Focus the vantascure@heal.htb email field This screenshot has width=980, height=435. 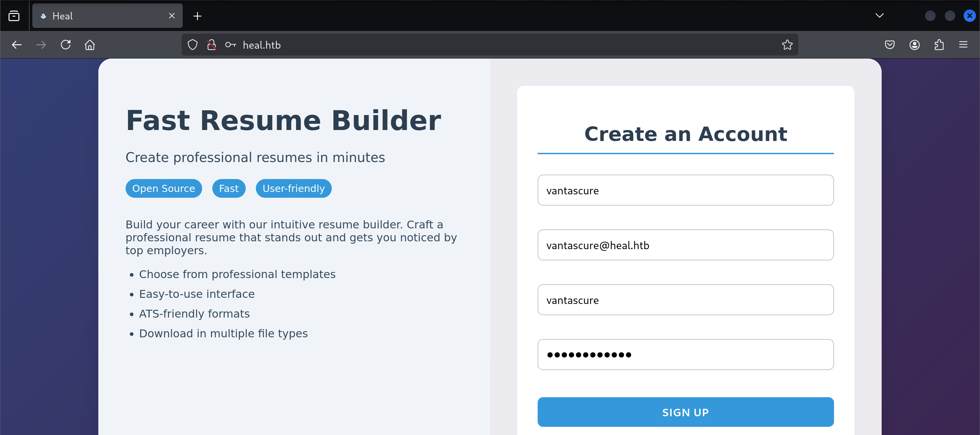(x=685, y=245)
